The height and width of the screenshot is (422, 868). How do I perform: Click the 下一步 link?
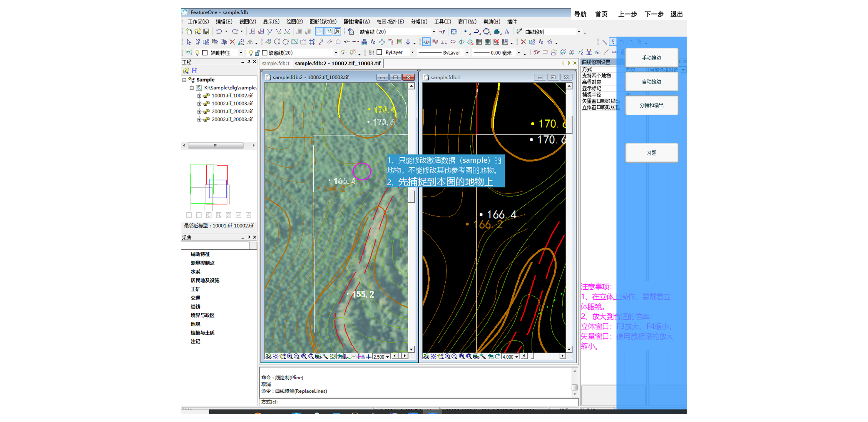[x=654, y=14]
